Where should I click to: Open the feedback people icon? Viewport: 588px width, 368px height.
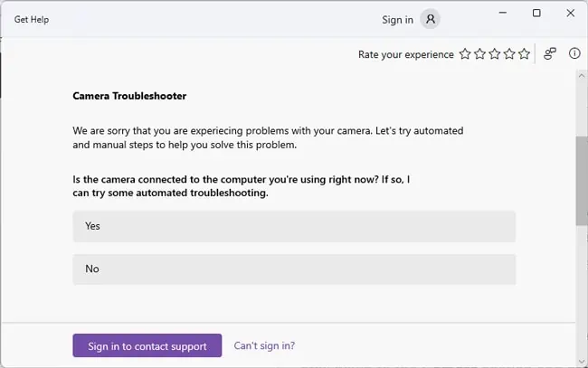(x=550, y=54)
